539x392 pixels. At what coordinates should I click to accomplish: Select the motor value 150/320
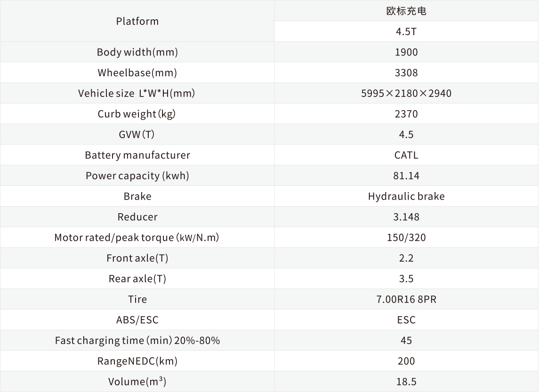406,238
